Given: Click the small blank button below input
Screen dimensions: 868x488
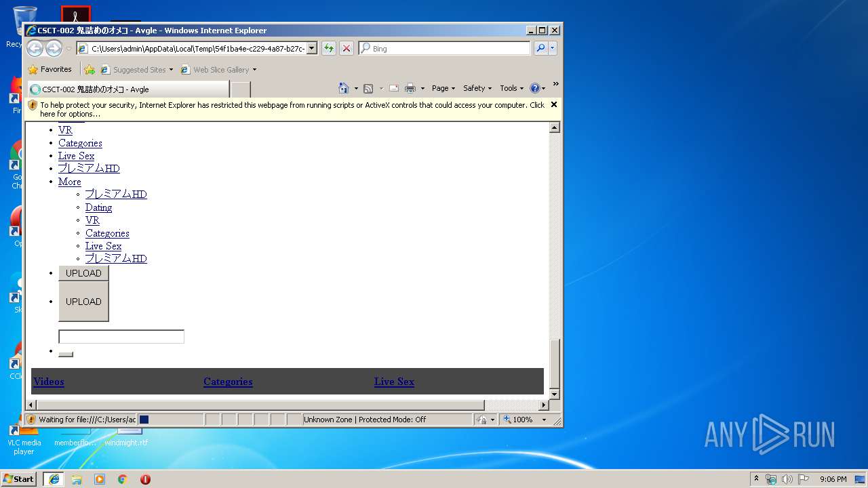Looking at the screenshot, I should [66, 354].
